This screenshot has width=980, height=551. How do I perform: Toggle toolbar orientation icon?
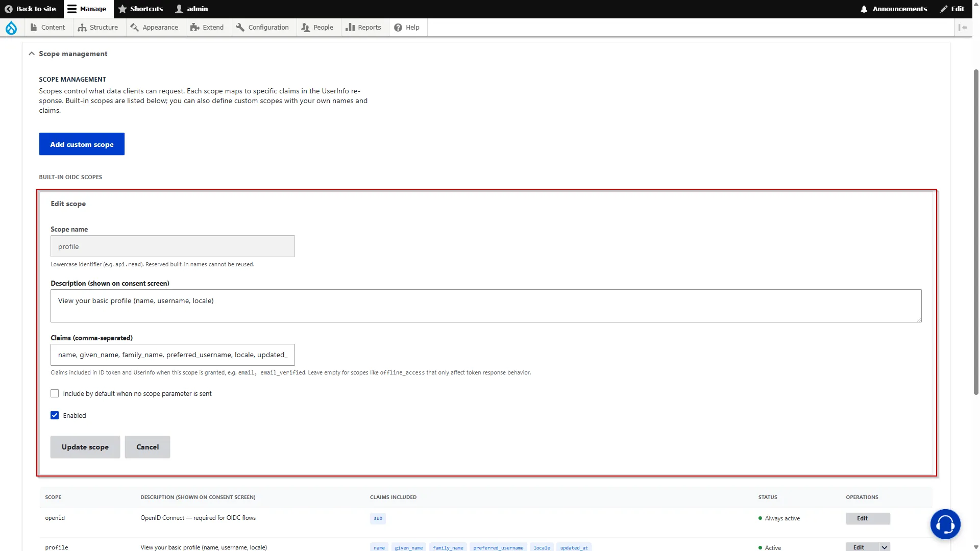pos(963,28)
